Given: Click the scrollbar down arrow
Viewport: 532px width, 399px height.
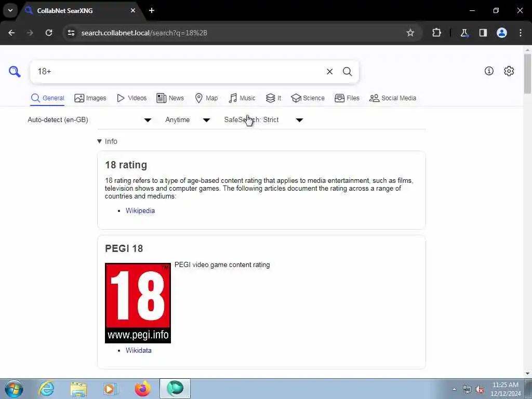Looking at the screenshot, I should (x=527, y=374).
